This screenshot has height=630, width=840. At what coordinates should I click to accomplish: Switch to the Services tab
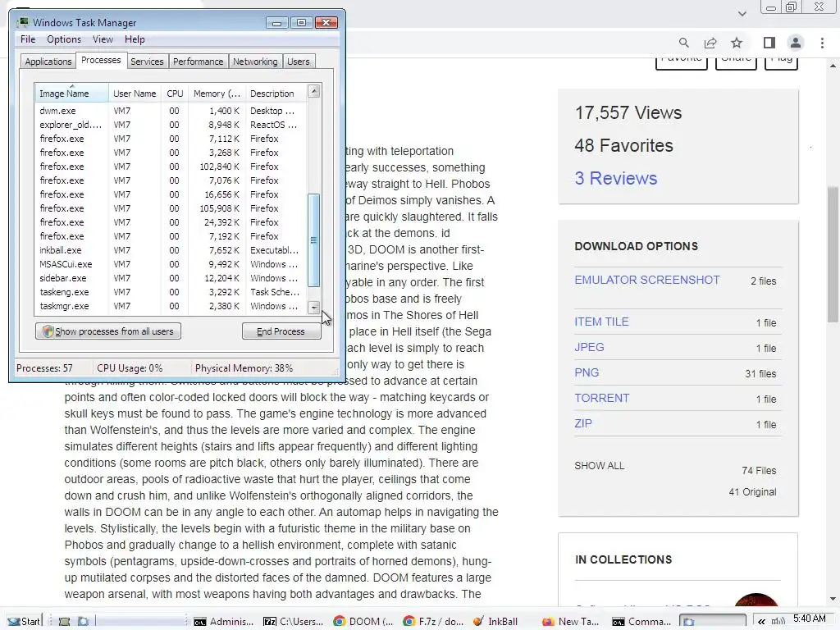click(147, 62)
